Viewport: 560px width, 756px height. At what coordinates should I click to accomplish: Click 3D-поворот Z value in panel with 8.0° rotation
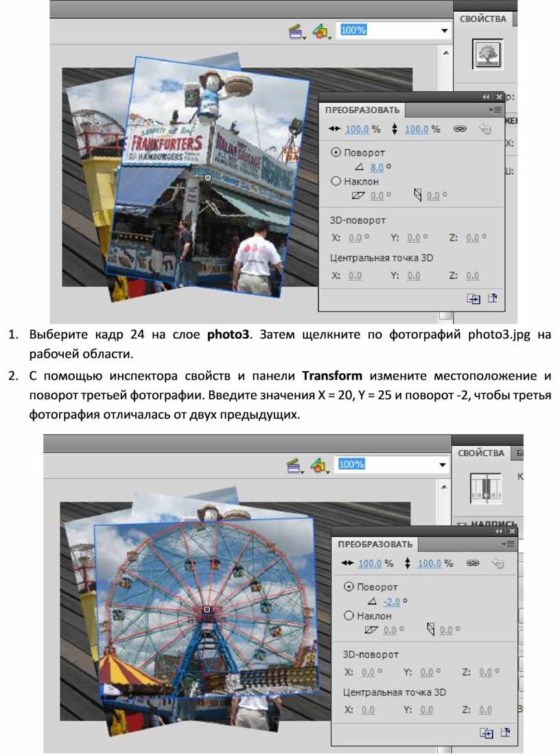coord(473,237)
